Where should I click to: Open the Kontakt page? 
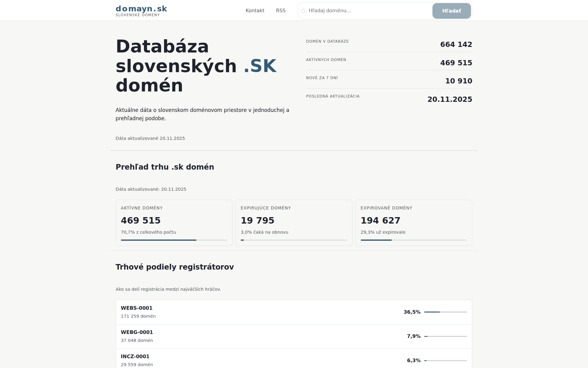[255, 10]
